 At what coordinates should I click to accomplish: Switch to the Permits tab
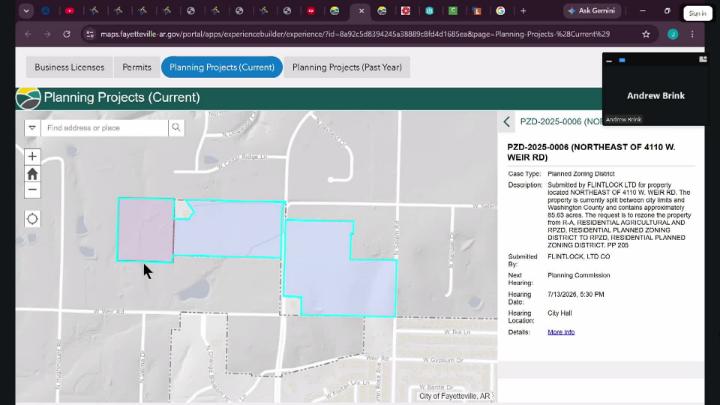[x=137, y=67]
